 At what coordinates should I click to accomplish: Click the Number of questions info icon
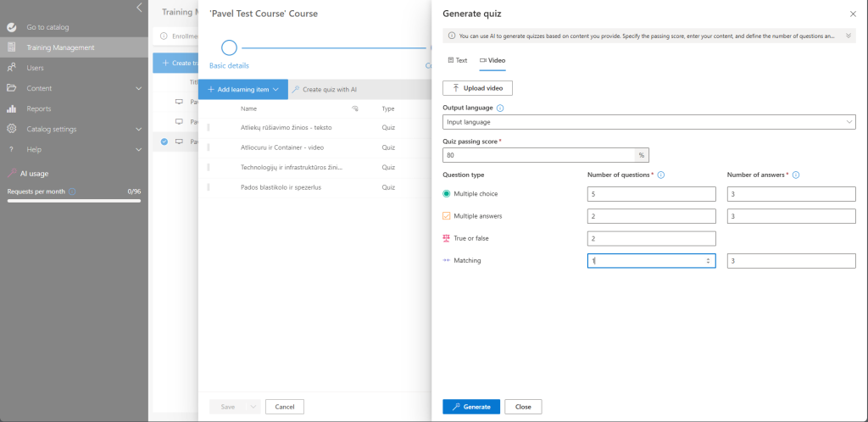661,175
